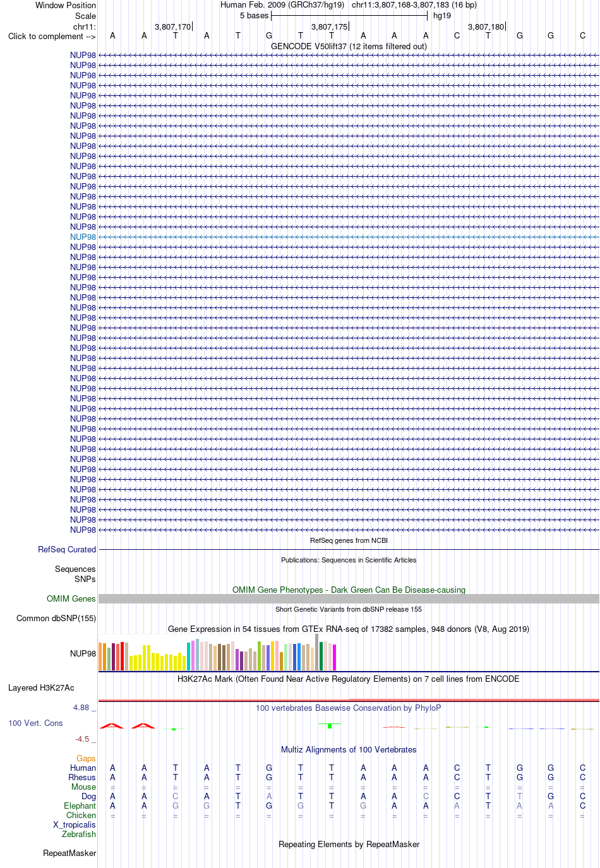Click the Dog alignment row label
The width and height of the screenshot is (600, 868).
pos(89,796)
